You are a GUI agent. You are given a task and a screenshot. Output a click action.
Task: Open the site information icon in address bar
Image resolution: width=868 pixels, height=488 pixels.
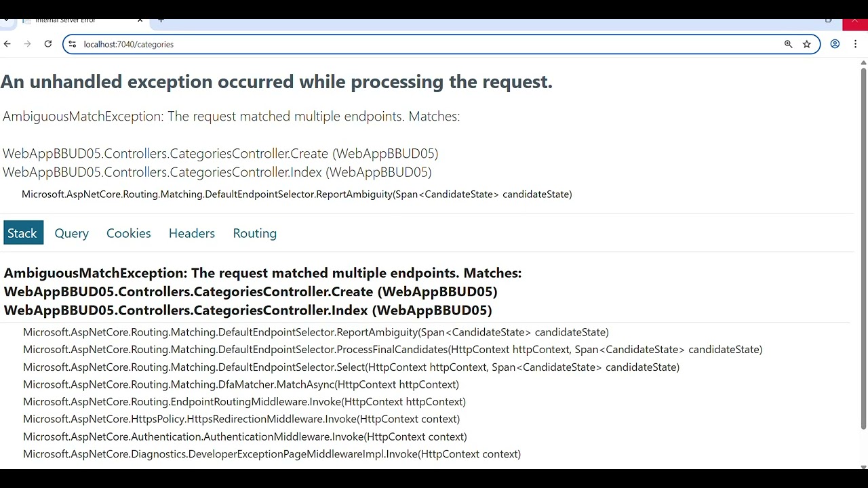pyautogui.click(x=73, y=44)
